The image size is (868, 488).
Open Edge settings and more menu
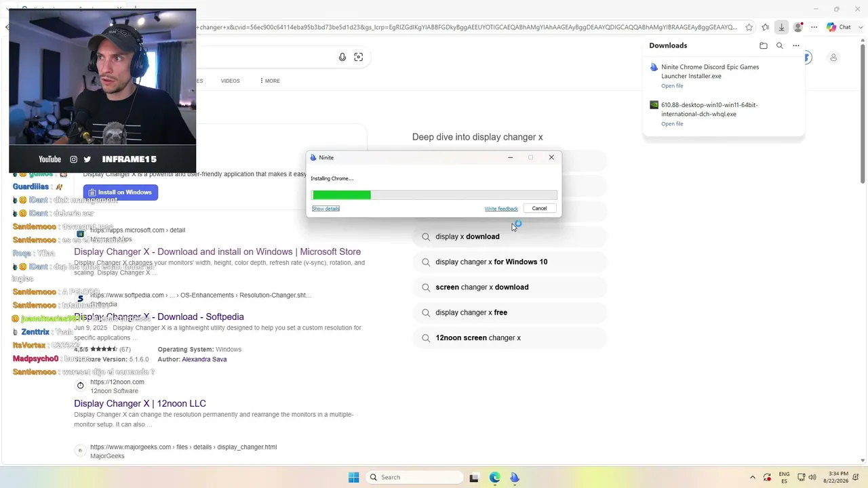(x=814, y=27)
